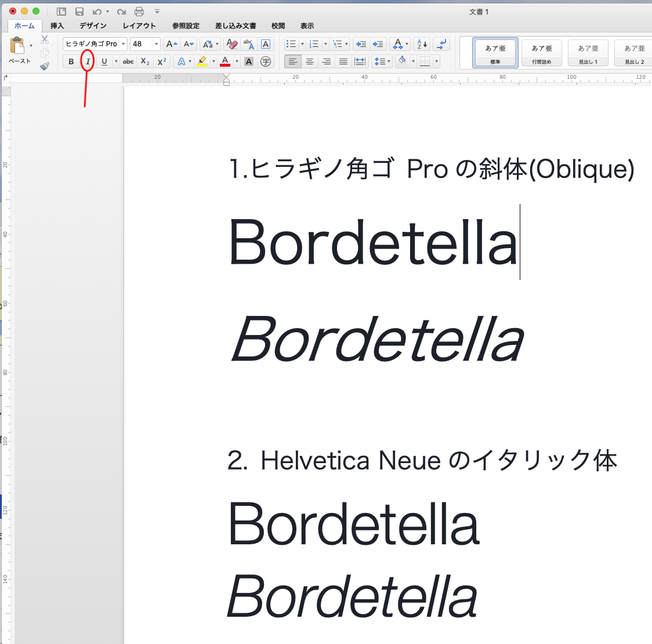This screenshot has height=644, width=652.
Task: Sort text A to Z
Action: [422, 43]
